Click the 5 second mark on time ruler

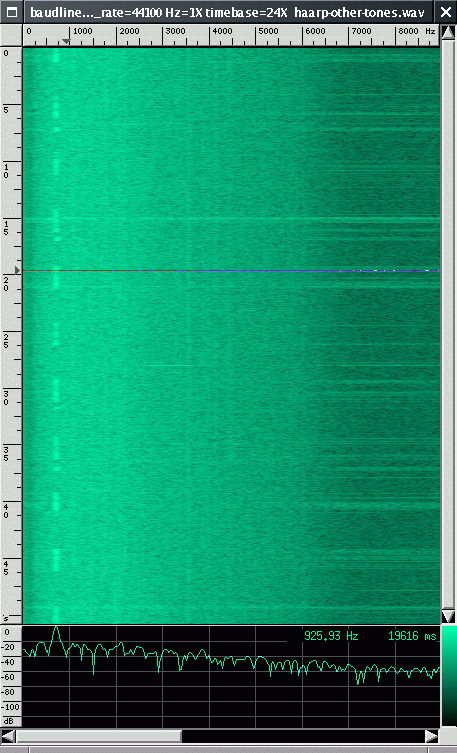click(6, 110)
